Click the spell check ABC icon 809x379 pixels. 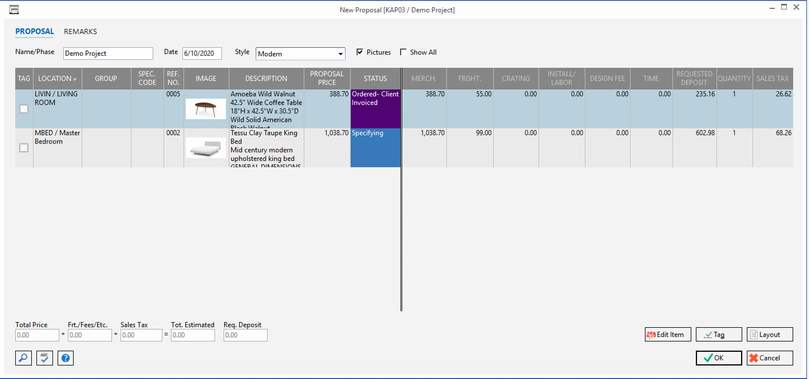45,358
